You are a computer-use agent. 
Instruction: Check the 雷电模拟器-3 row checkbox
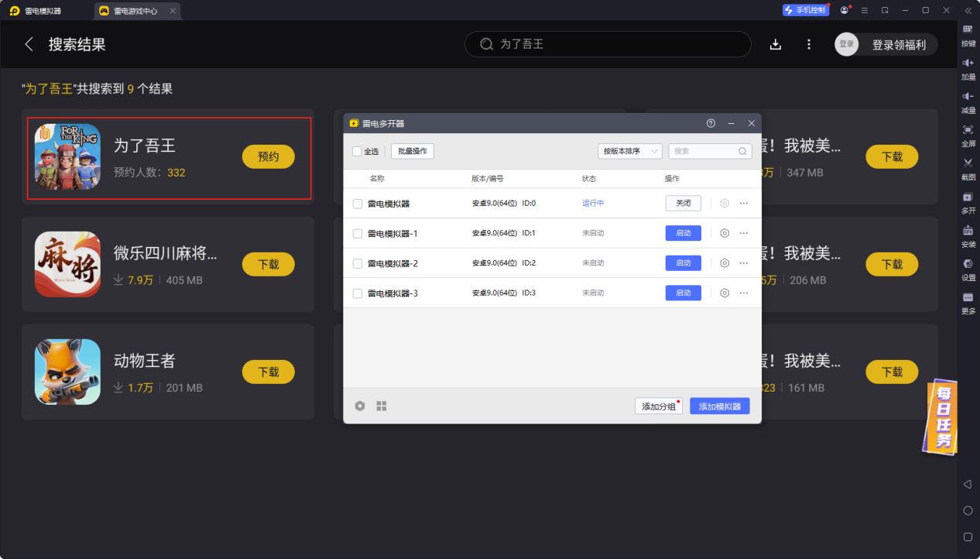358,293
